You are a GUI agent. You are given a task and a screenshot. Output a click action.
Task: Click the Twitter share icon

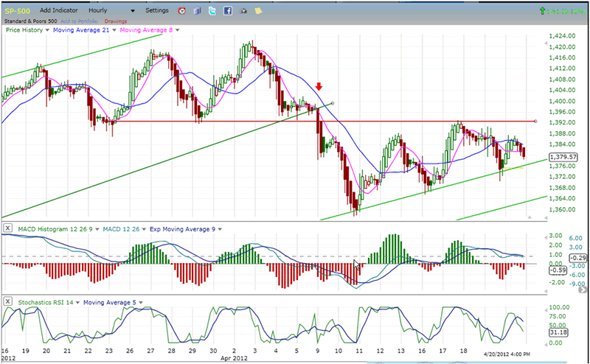(212, 12)
